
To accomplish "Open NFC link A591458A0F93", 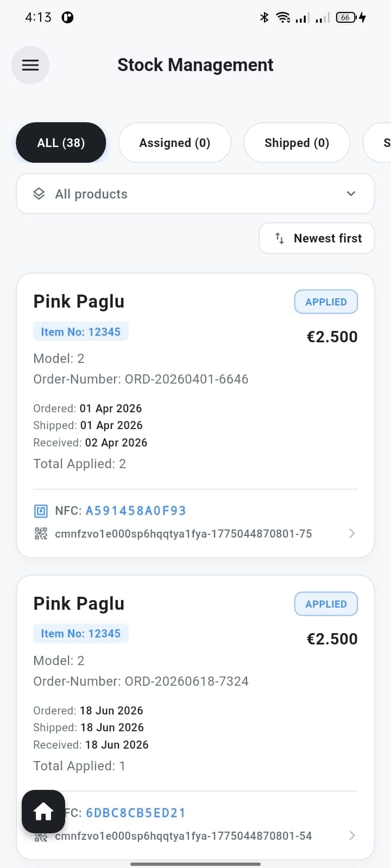I will (136, 510).
